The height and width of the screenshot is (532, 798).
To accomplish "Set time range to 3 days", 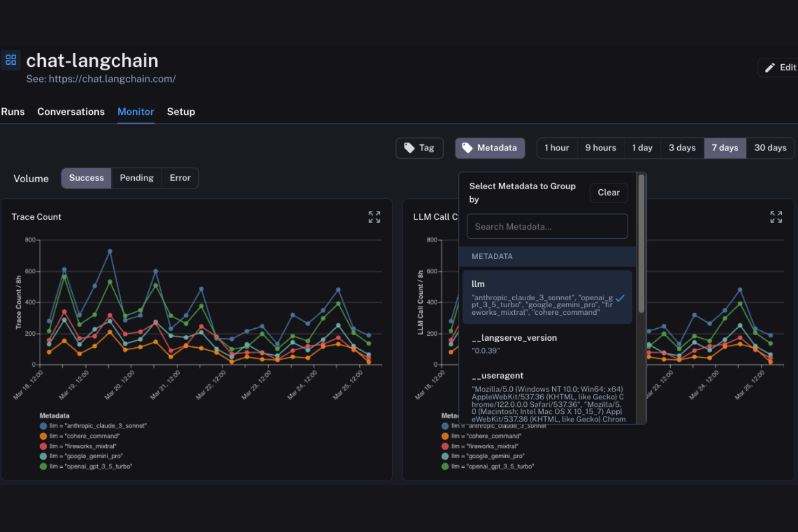I will (x=682, y=148).
